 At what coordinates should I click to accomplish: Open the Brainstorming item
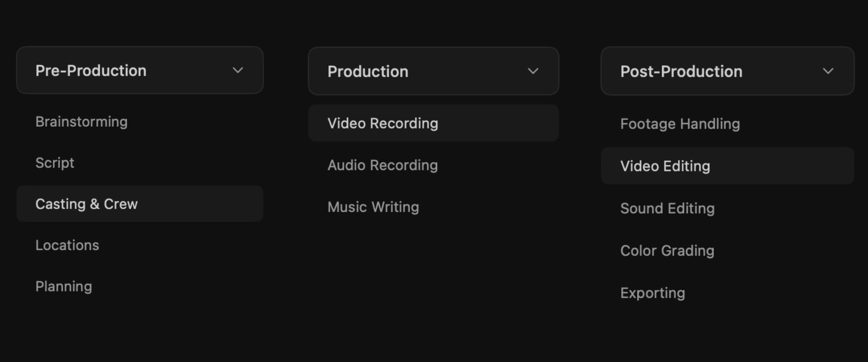click(81, 122)
